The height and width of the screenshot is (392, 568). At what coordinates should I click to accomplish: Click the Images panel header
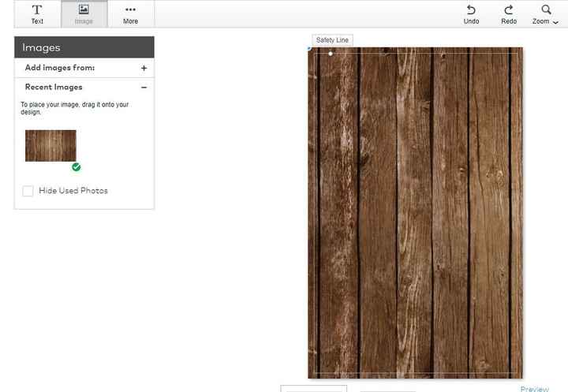[84, 47]
